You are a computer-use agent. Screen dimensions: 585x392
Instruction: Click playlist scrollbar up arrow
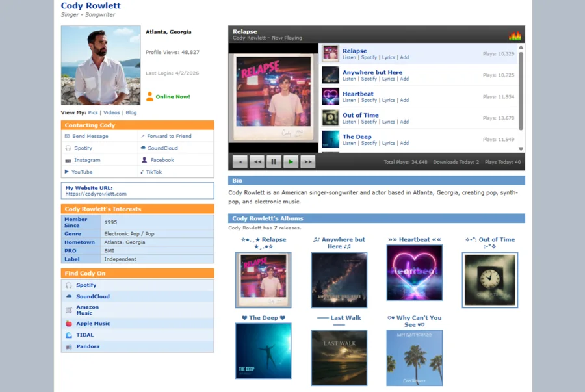click(x=521, y=47)
